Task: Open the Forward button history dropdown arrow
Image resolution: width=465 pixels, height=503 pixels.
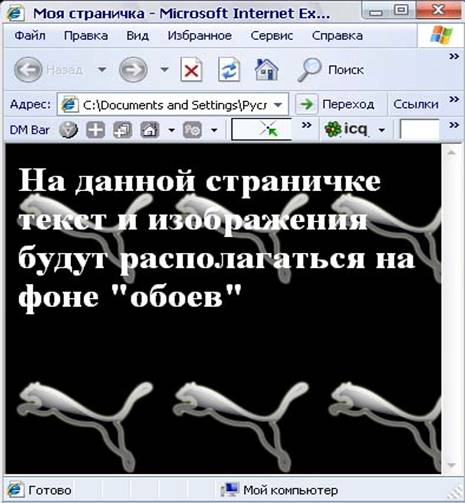Action: (x=164, y=69)
